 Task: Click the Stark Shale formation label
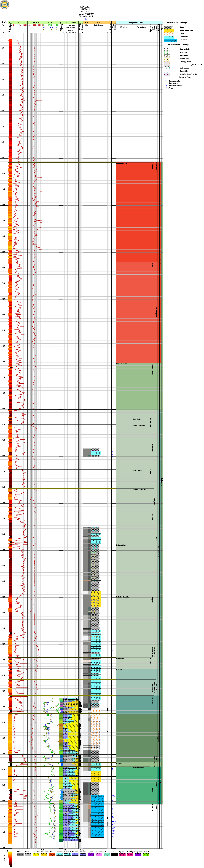(120, 658)
